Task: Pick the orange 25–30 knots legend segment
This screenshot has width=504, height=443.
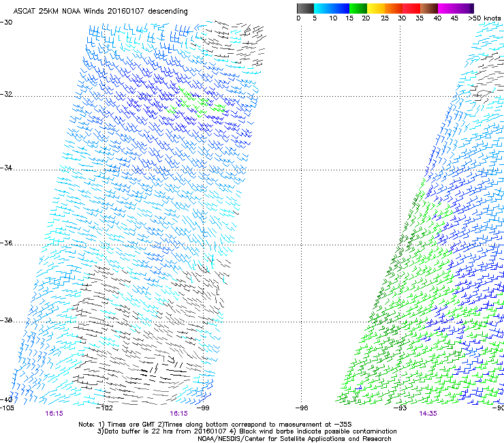Action: (x=394, y=8)
